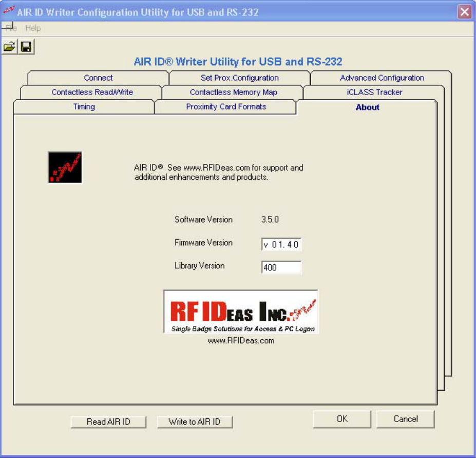Switch to the Connect tab

98,78
